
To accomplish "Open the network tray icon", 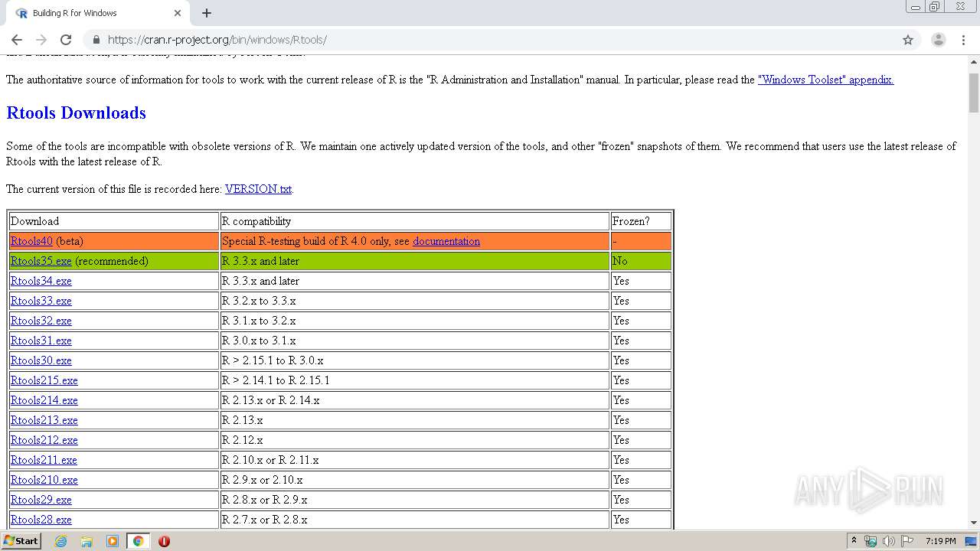I will (871, 541).
